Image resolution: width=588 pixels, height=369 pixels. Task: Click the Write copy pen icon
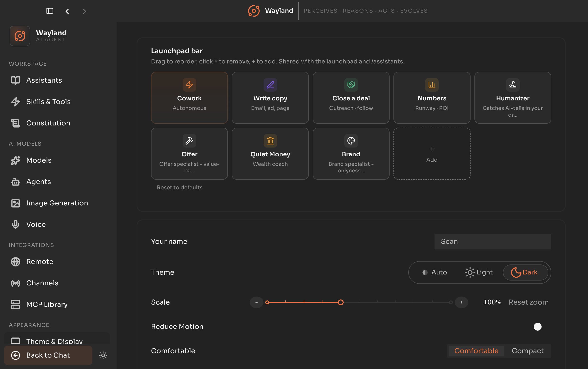pyautogui.click(x=270, y=85)
